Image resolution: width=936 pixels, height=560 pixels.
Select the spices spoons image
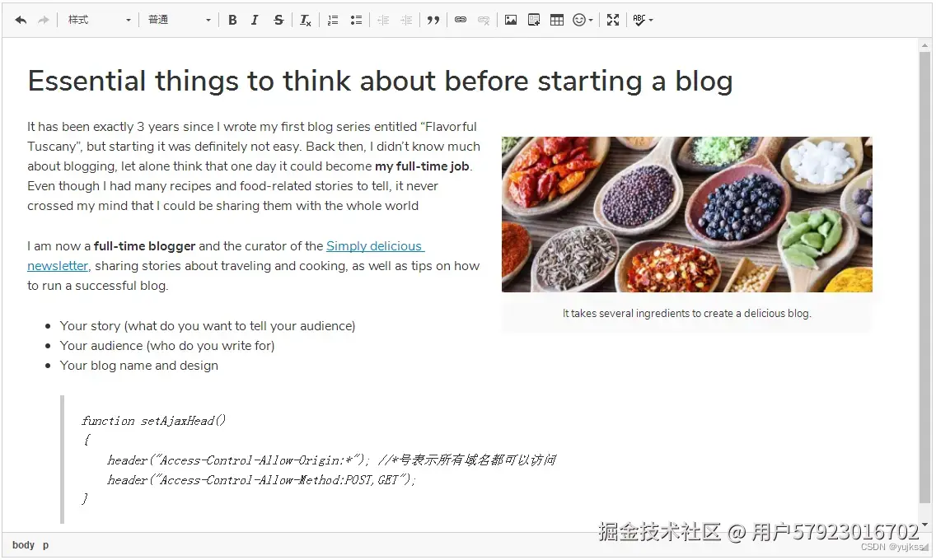(x=686, y=215)
